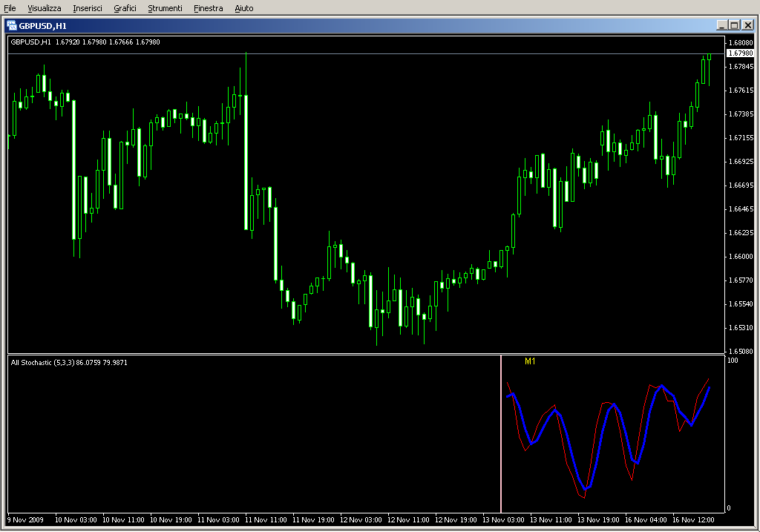
Task: Maximize the GBPUSD,H1 chart window
Action: pos(734,25)
